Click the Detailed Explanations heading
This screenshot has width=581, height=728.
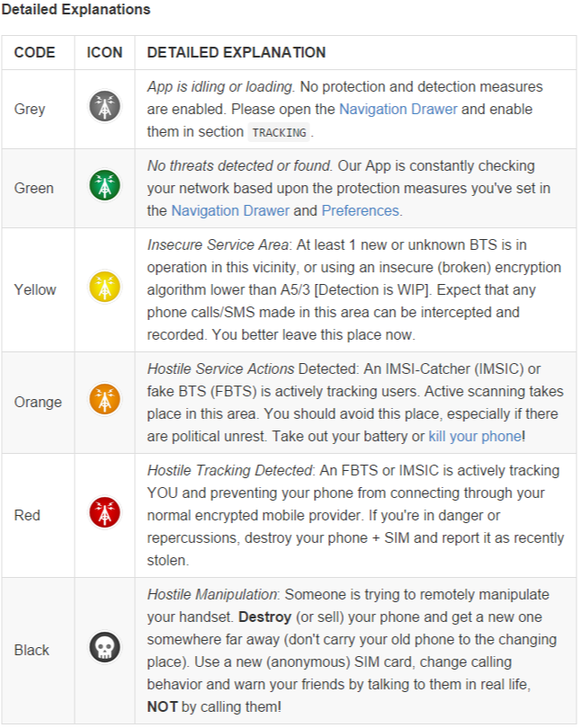point(76,10)
